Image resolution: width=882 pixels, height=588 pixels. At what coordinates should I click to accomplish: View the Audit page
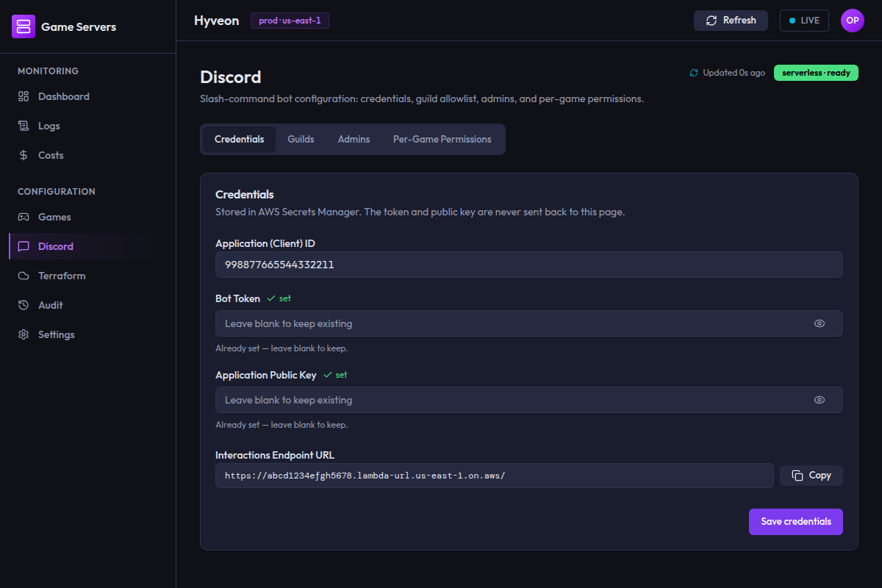click(87, 305)
